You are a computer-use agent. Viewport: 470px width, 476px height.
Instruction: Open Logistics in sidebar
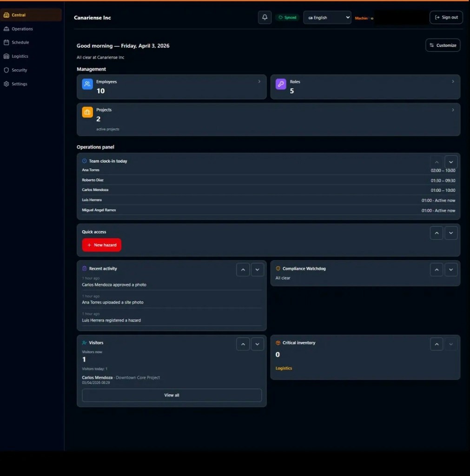click(31, 56)
